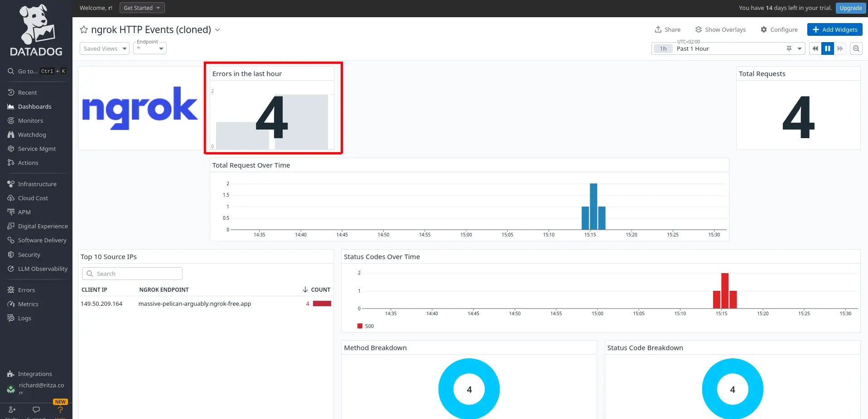Click the Total Requests widget value
The height and width of the screenshot is (419, 868).
click(x=798, y=118)
